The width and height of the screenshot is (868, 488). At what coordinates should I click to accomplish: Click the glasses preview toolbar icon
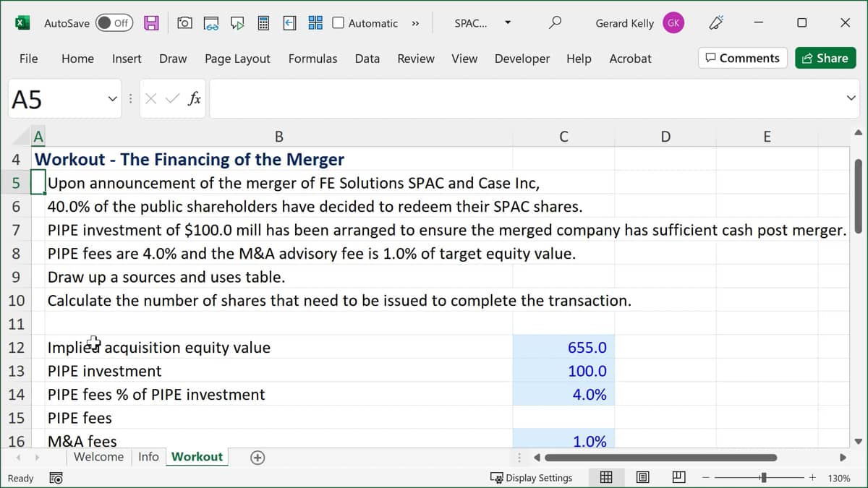pyautogui.click(x=210, y=23)
